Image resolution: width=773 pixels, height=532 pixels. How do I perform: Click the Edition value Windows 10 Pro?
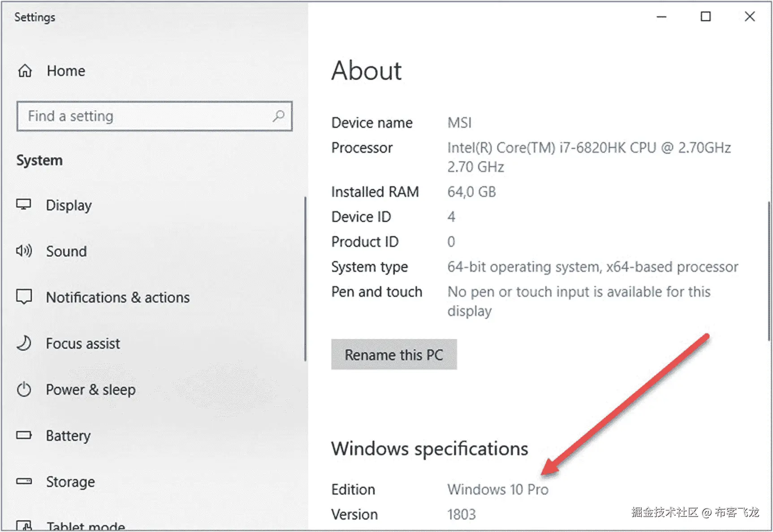498,489
